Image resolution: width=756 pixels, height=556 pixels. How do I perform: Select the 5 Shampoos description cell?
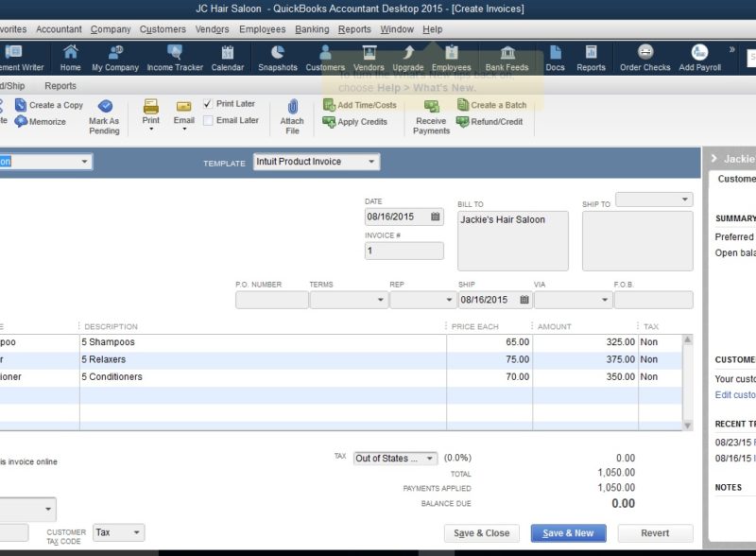tap(263, 342)
